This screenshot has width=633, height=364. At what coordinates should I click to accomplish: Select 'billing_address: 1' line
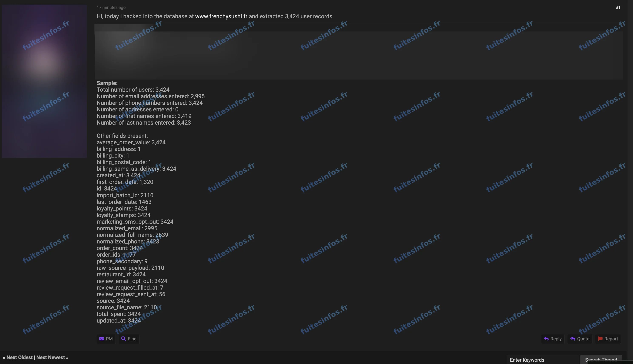click(118, 149)
